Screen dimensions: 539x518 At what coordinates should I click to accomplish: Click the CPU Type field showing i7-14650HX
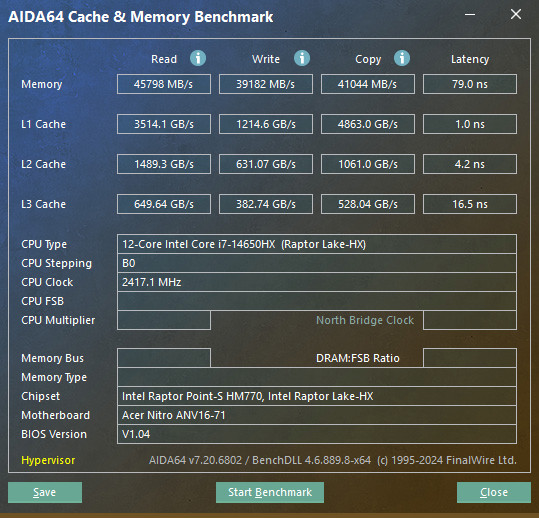click(317, 244)
